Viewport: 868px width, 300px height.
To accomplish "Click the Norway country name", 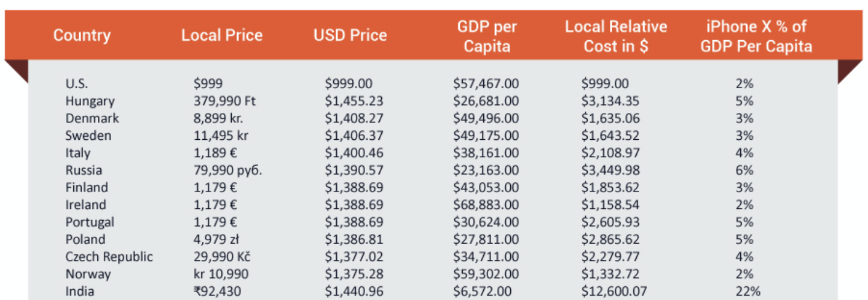I will pos(88,274).
